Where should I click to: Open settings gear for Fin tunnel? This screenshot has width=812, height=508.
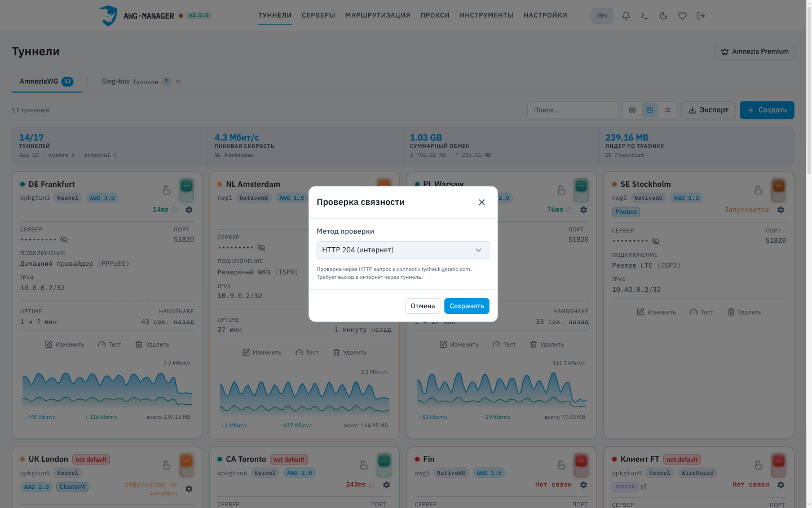584,485
